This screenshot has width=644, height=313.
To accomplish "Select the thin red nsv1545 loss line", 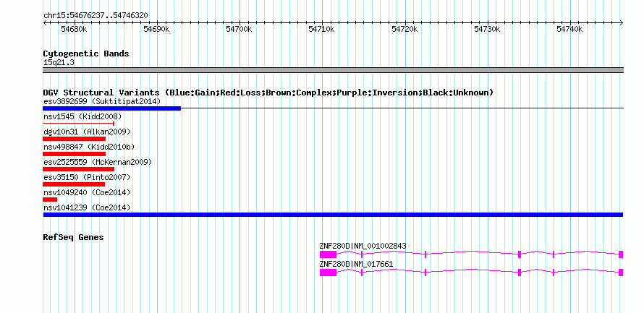I will pyautogui.click(x=78, y=123).
